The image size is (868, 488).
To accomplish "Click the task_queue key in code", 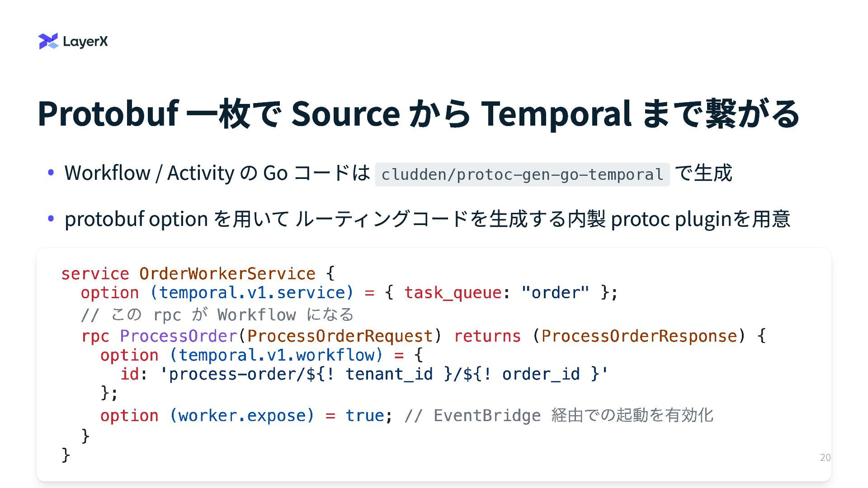I will click(x=453, y=292).
